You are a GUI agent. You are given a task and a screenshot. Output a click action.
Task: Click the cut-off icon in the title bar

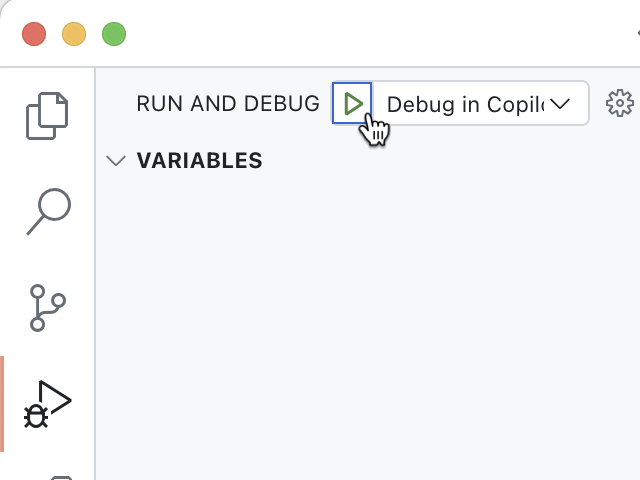click(636, 34)
